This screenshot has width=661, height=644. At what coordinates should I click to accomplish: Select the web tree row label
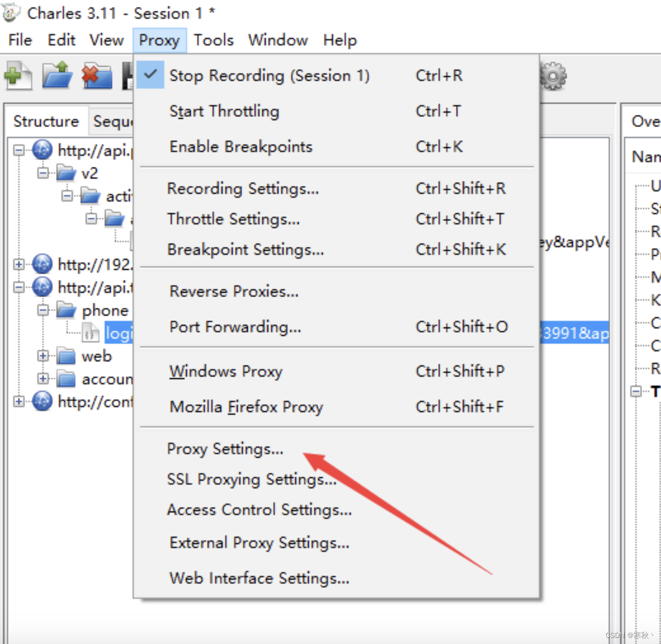tap(96, 356)
